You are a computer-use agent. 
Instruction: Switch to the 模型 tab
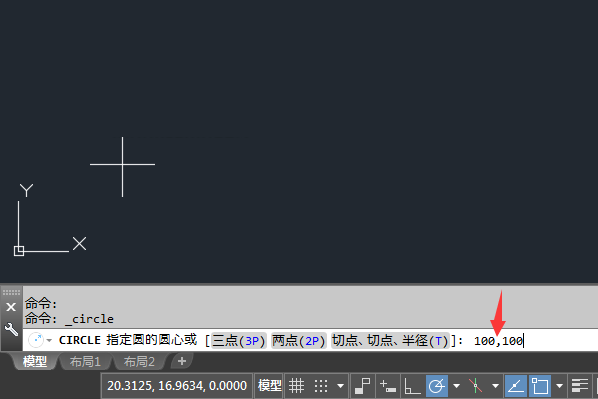35,361
